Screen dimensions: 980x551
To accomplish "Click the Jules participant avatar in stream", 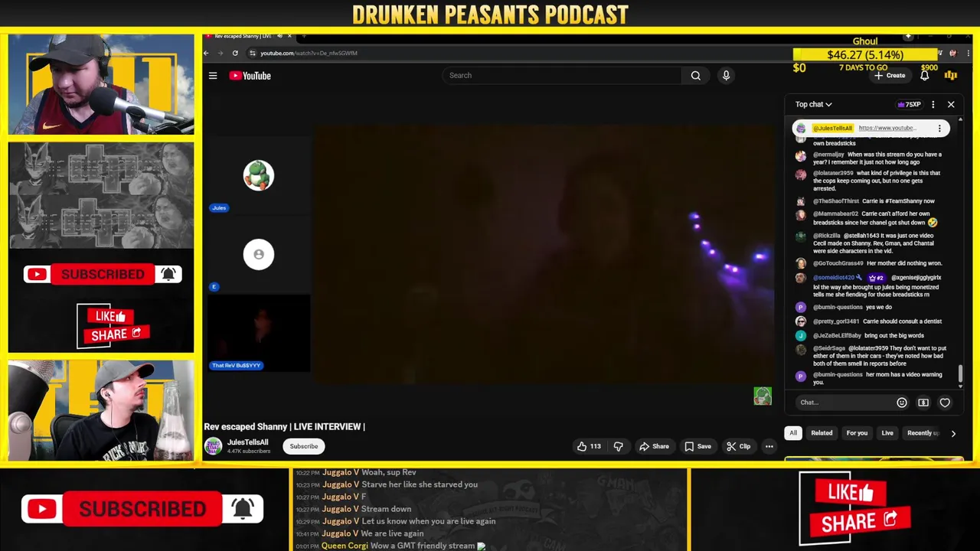I will 259,175.
